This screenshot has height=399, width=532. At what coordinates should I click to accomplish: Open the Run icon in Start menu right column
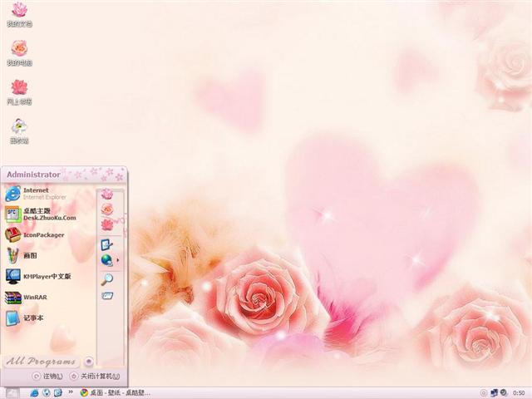(106, 296)
